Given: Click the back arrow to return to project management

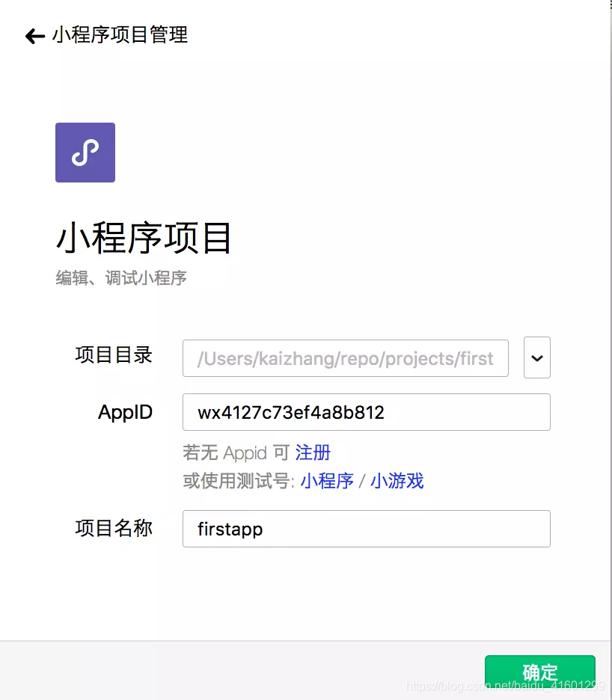Looking at the screenshot, I should (x=34, y=35).
